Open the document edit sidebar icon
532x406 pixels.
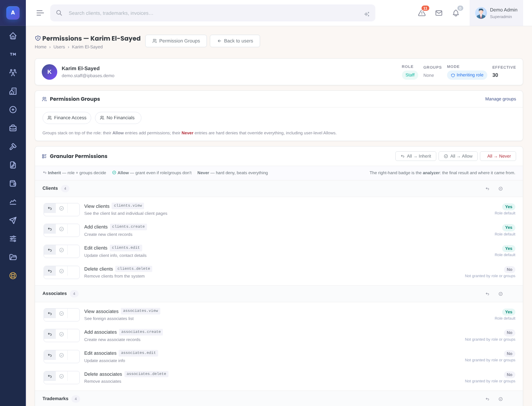tap(13, 165)
